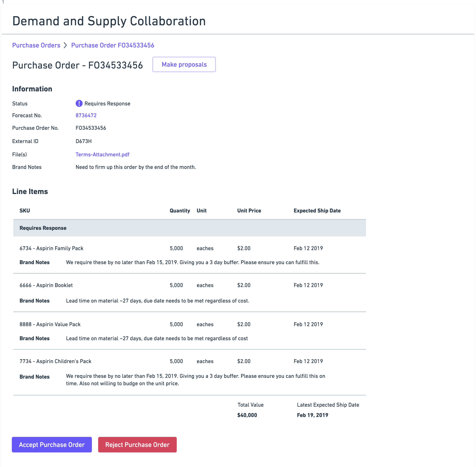
Task: Open the Purchase Order FO34533456 breadcrumb link
Action: pyautogui.click(x=113, y=45)
